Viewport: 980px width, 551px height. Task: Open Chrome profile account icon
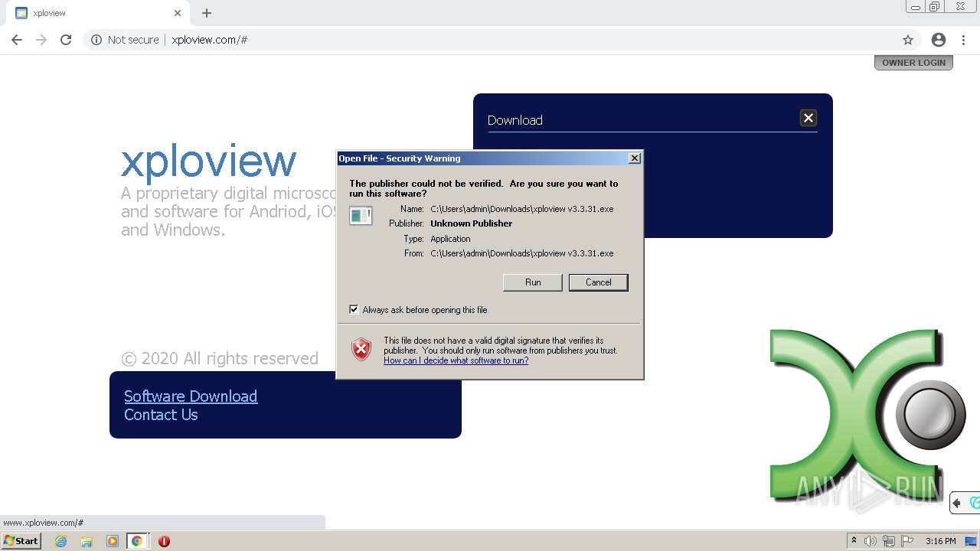(939, 40)
